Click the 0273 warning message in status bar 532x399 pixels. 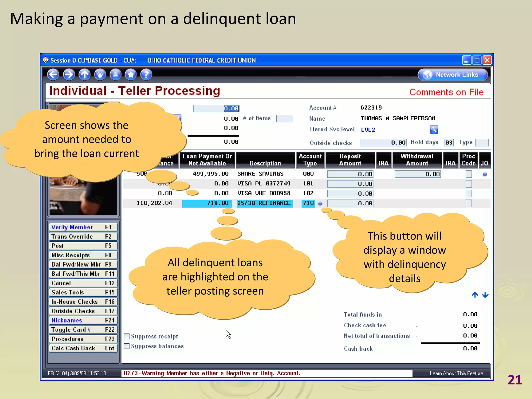point(212,373)
